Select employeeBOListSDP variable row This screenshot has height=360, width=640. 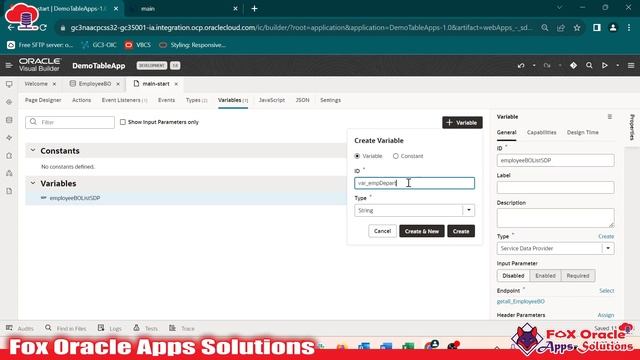[x=186, y=198]
